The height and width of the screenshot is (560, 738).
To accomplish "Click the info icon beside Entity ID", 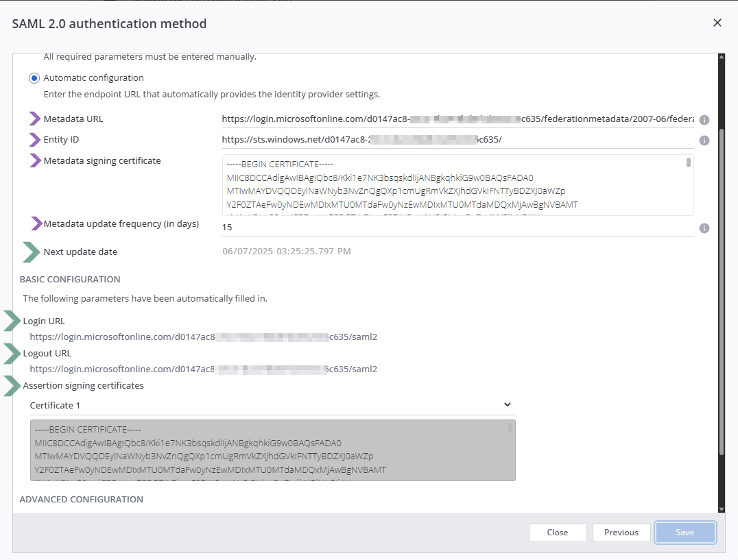I will [x=704, y=141].
